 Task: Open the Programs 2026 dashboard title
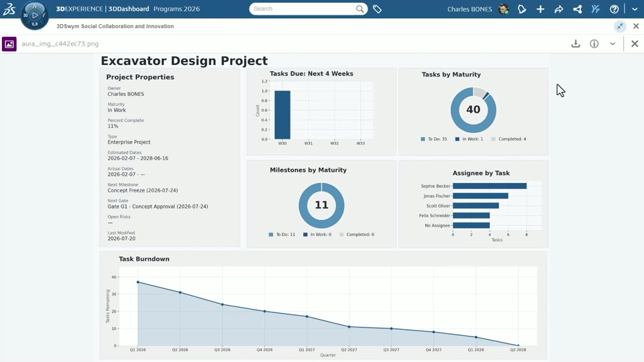176,9
